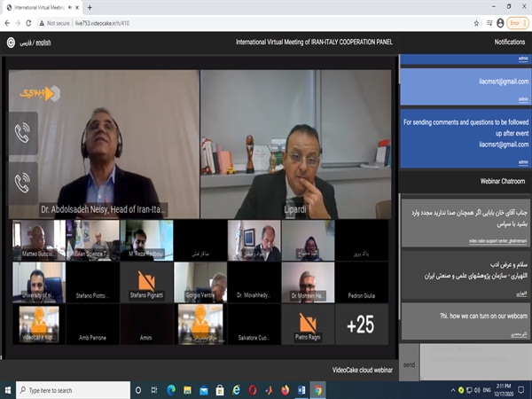
Task: Click the VideoCake logo in header
Action: (x=11, y=43)
